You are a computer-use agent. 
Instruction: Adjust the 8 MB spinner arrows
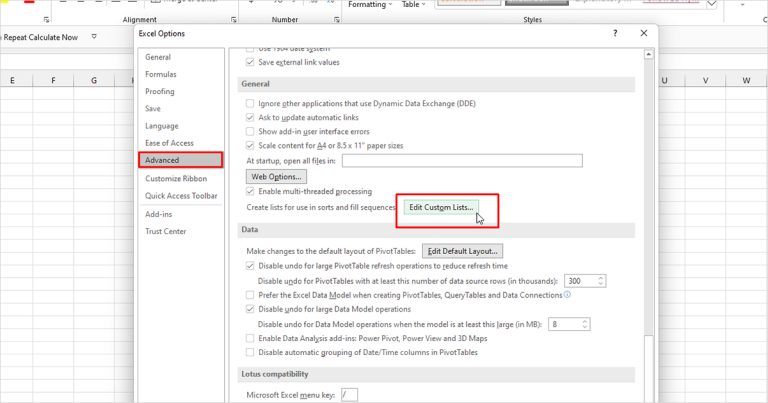click(585, 324)
